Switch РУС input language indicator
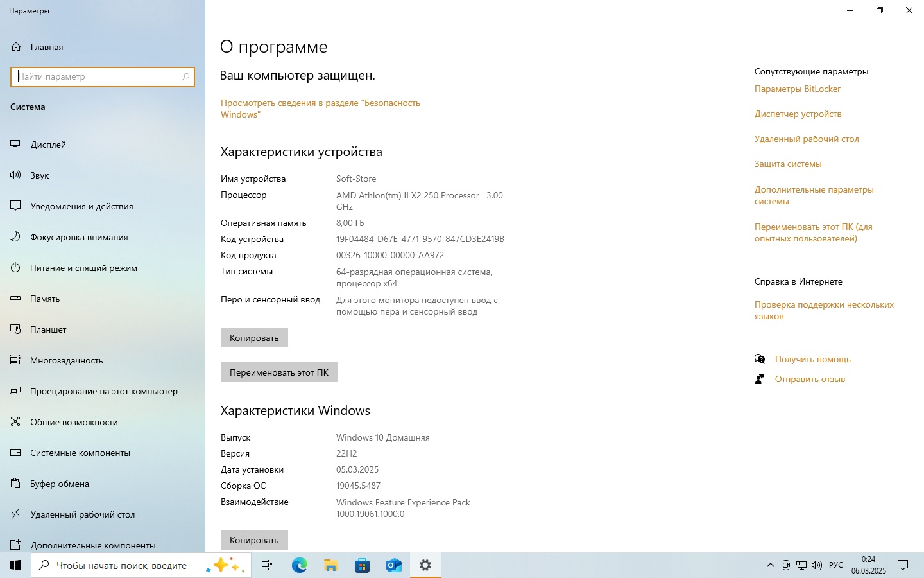924x578 pixels. (836, 565)
